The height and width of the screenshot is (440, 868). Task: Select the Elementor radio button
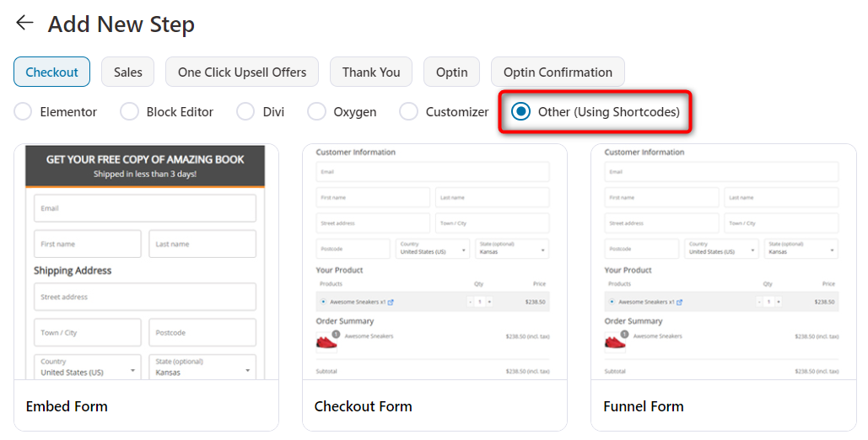(x=24, y=111)
